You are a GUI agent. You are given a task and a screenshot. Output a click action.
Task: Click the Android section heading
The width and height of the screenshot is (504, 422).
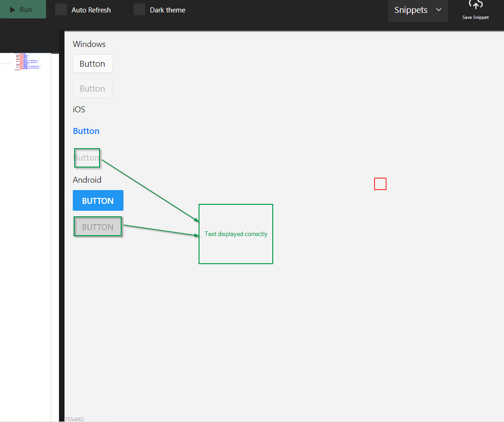coord(87,179)
